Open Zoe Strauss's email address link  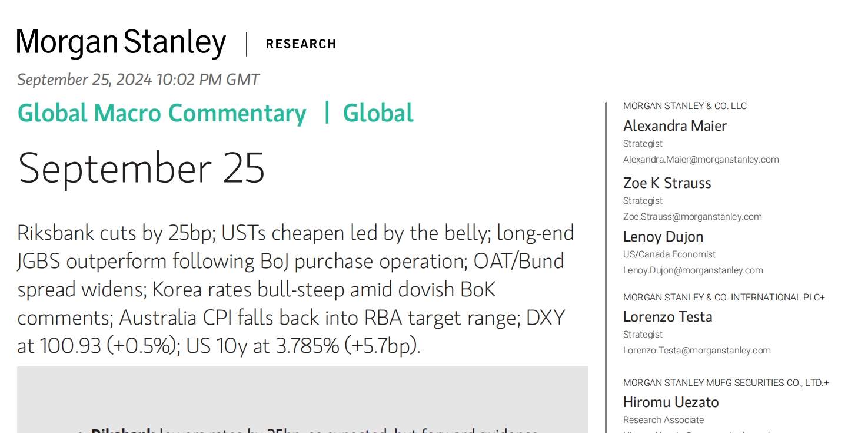(693, 217)
